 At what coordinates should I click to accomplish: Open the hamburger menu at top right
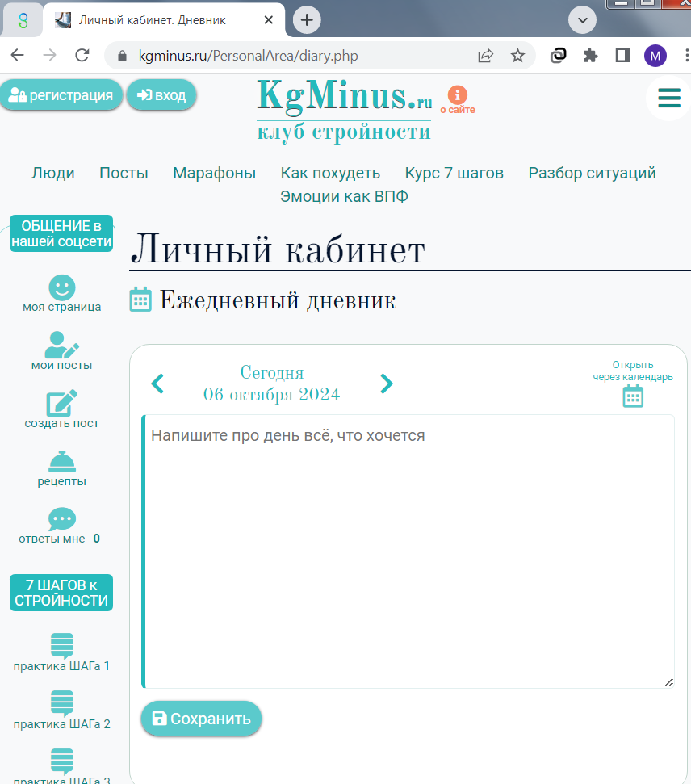[x=669, y=98]
